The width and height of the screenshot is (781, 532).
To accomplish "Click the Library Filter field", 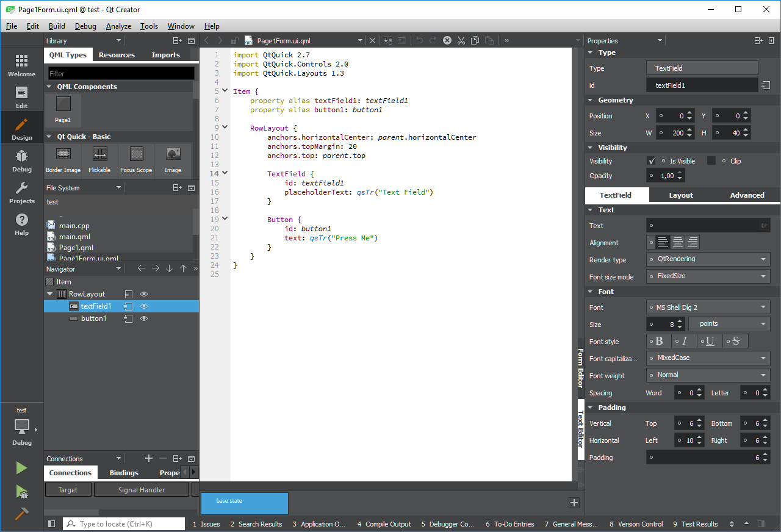I will pyautogui.click(x=121, y=73).
